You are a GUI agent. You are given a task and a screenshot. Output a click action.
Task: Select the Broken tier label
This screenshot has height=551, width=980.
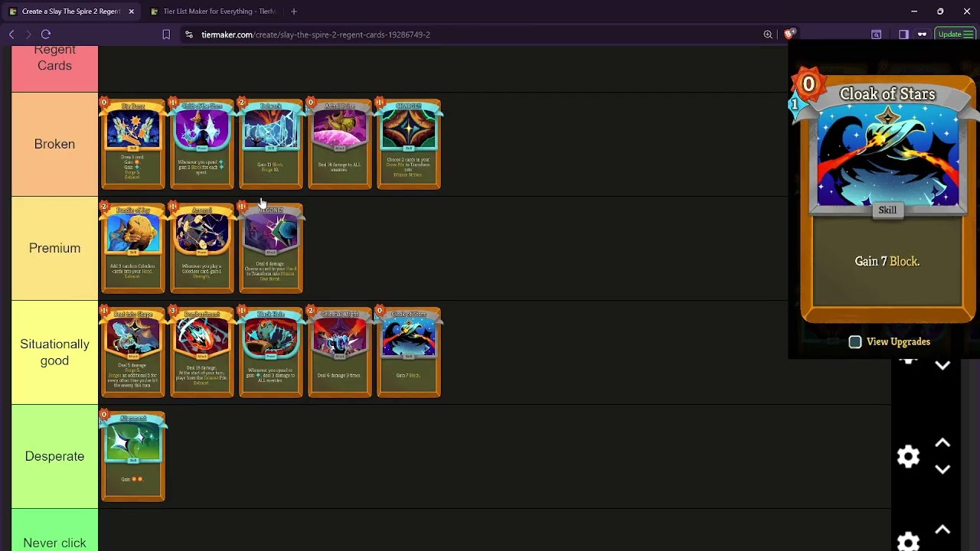pos(54,144)
